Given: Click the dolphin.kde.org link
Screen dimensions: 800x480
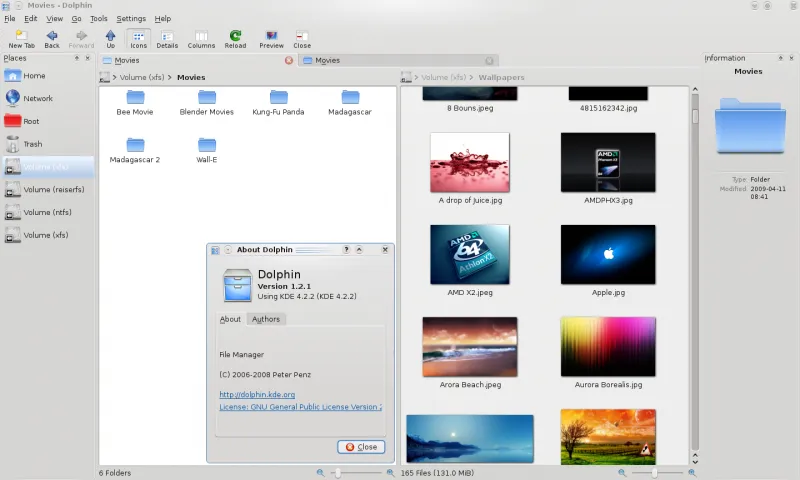Looking at the screenshot, I should point(257,395).
